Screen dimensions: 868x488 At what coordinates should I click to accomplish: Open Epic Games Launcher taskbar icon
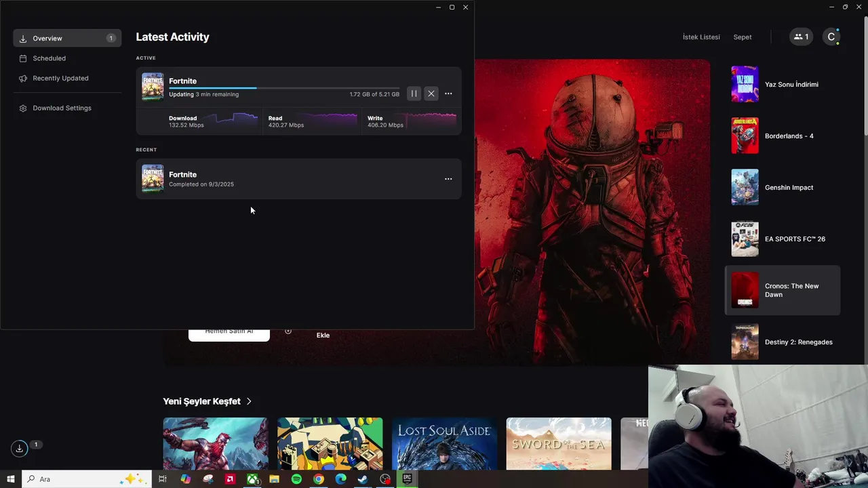[408, 479]
